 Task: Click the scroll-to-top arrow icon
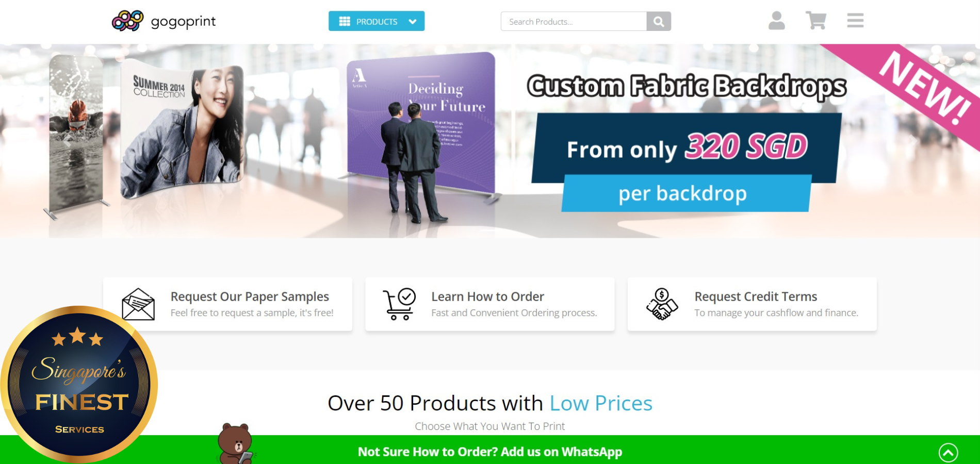[x=948, y=453]
